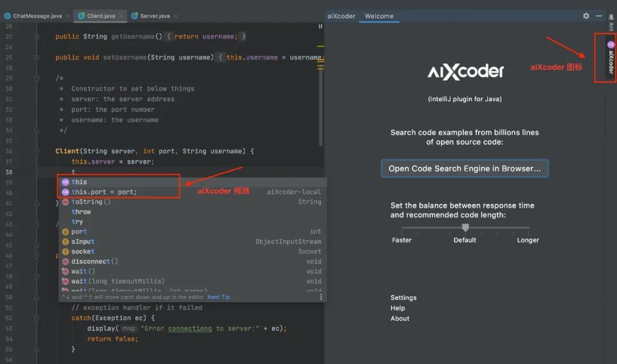Click line number 52 in the gutter
Viewport: 617px width, 364px height.
click(9, 318)
